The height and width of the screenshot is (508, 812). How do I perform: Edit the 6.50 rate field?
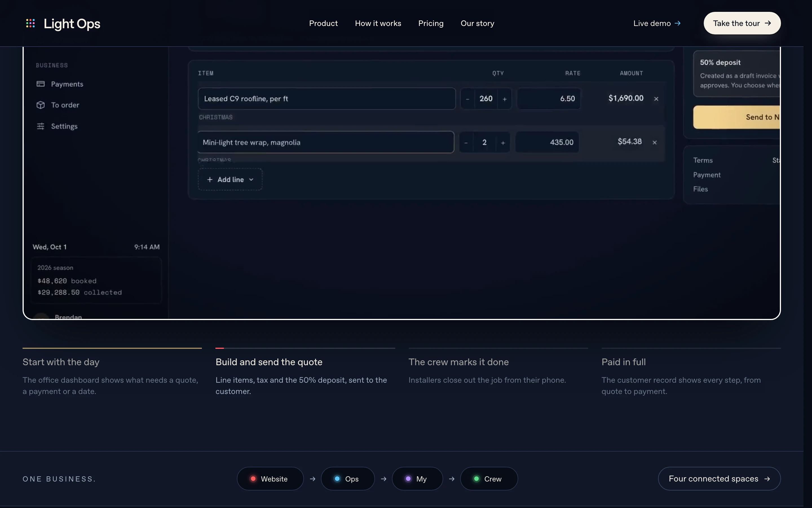point(549,99)
